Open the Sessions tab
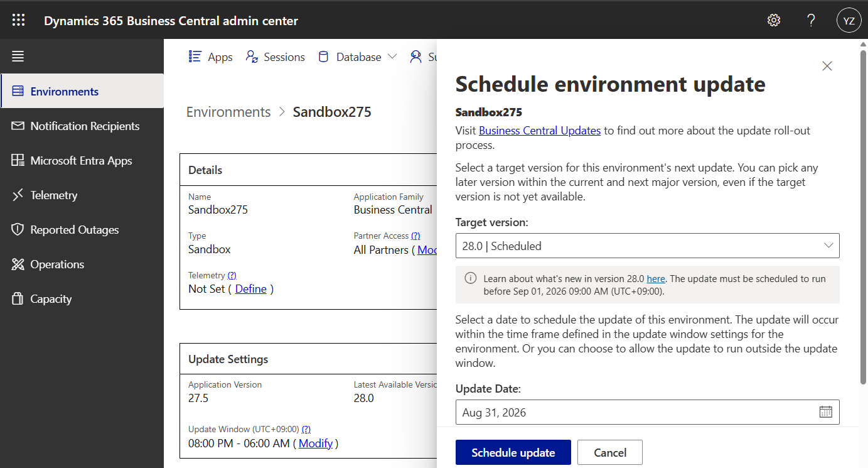The image size is (868, 468). click(275, 56)
